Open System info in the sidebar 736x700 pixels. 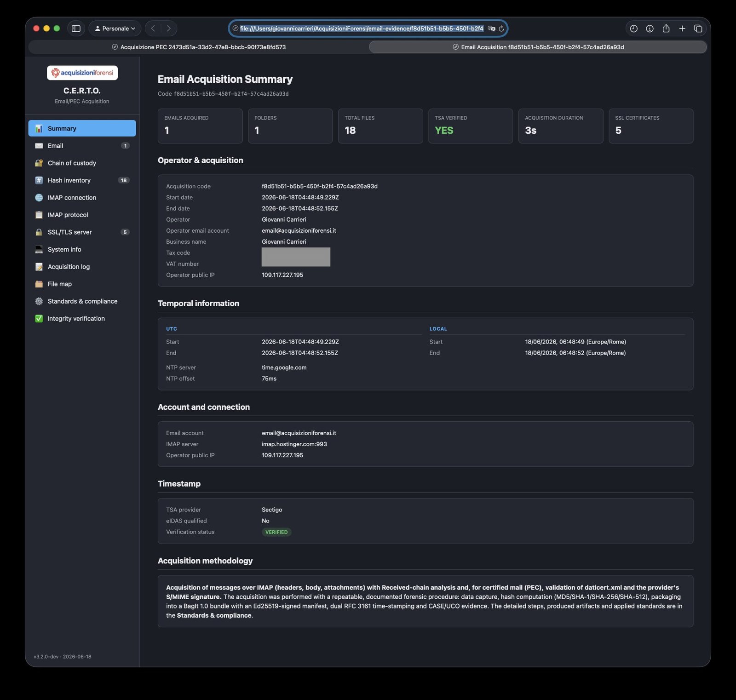(82, 249)
